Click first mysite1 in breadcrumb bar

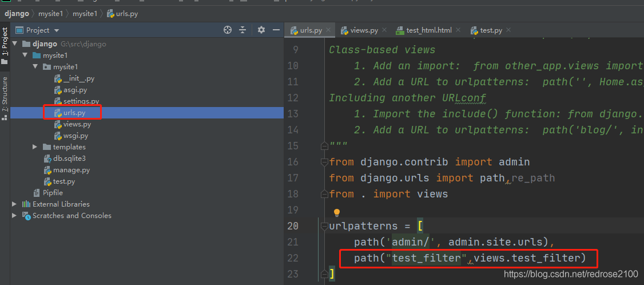[x=50, y=14]
